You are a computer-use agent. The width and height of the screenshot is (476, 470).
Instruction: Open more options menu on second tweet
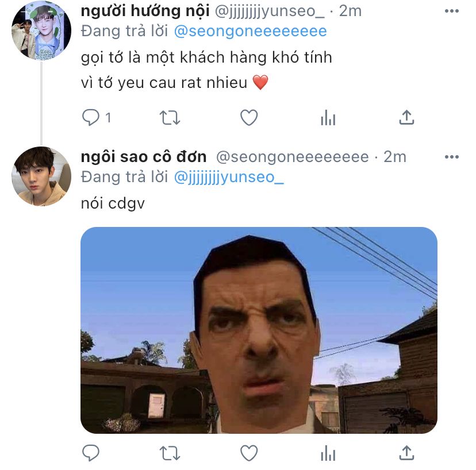(x=452, y=157)
